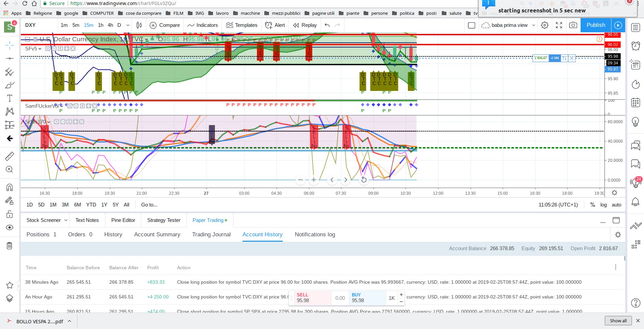644x329 pixels.
Task: Switch to Positions tab
Action: click(41, 234)
